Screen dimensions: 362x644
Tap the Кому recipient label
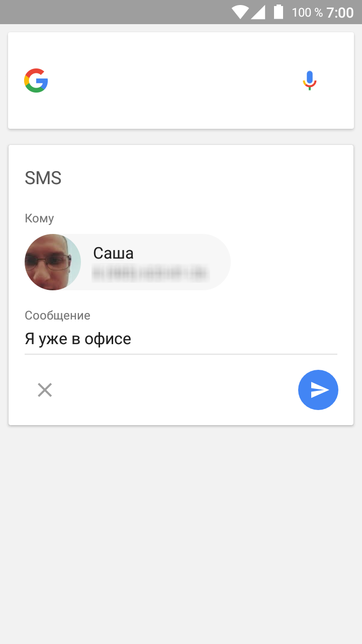click(39, 218)
